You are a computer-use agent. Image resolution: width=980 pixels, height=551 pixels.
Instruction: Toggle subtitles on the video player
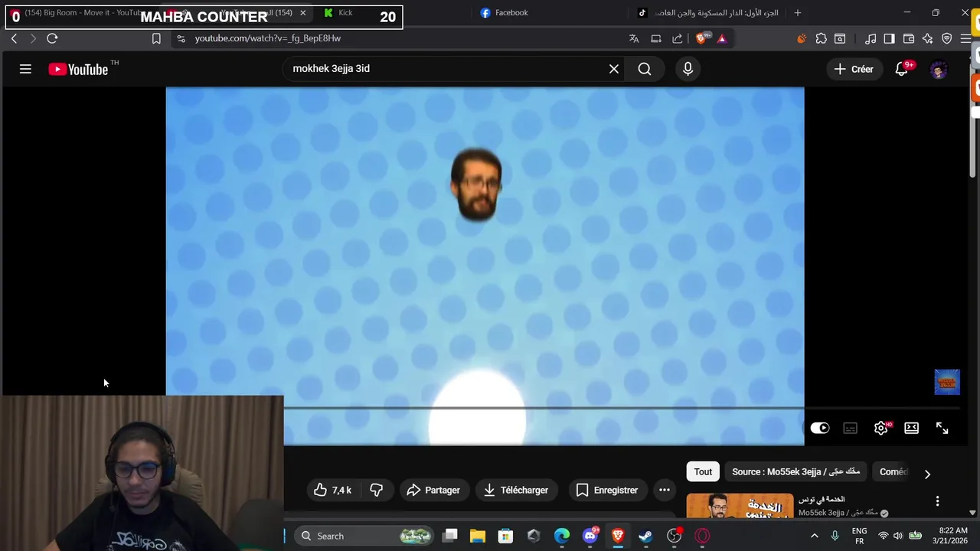(850, 428)
